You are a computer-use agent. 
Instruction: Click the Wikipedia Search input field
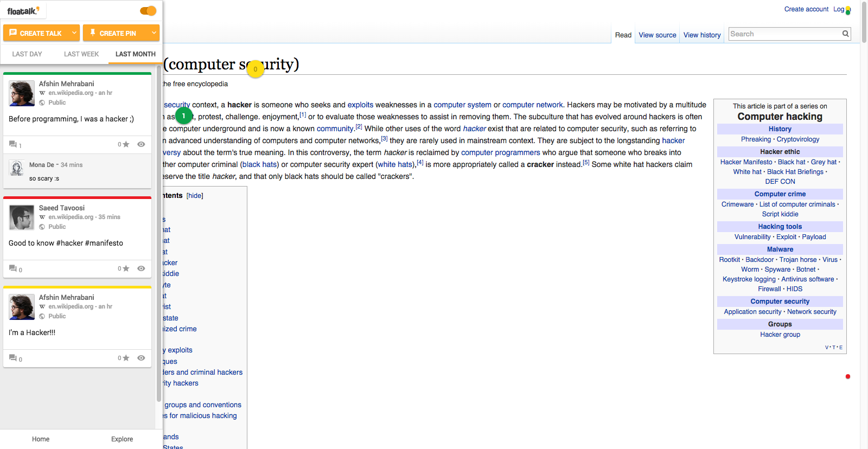[x=784, y=34]
